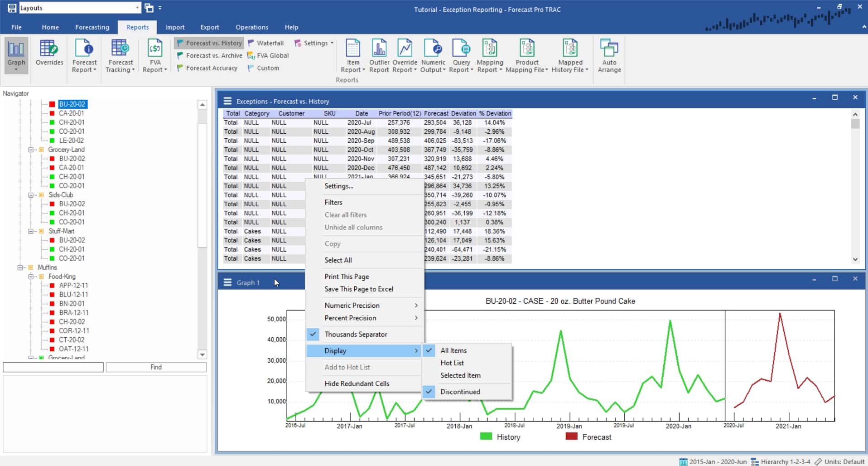This screenshot has width=868, height=466.
Task: Open the Layouts dropdown
Action: coord(137,7)
